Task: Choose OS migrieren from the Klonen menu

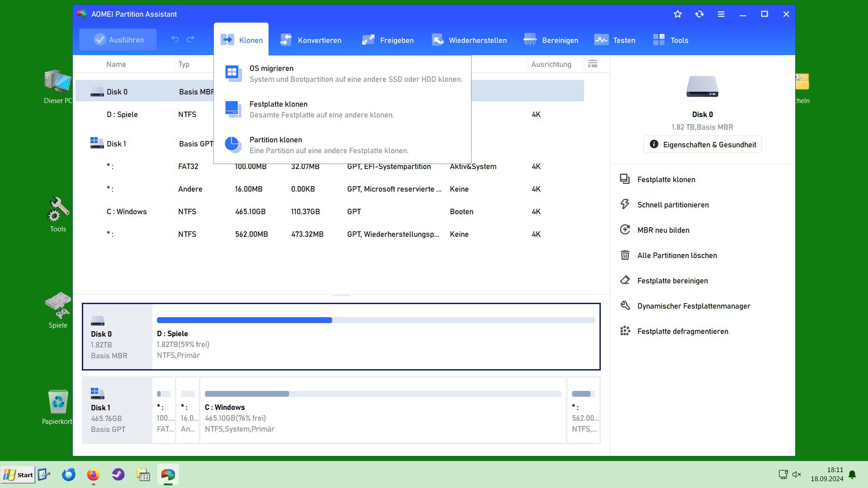Action: click(343, 74)
